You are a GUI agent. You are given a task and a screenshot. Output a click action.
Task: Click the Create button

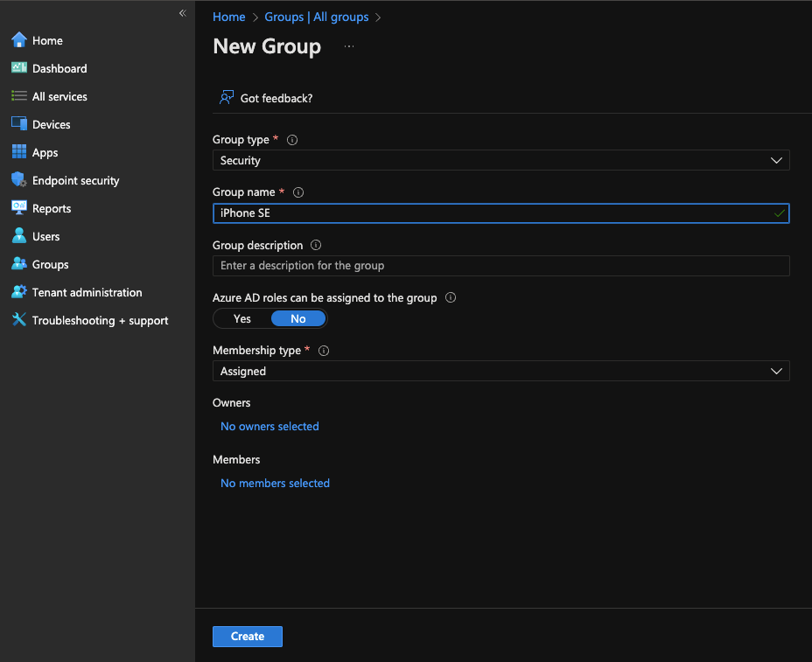[247, 637]
